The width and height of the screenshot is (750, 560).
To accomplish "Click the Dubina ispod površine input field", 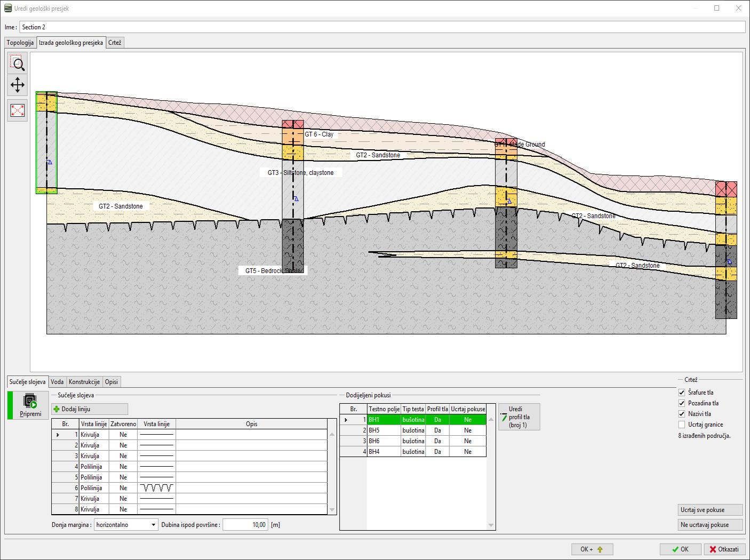I will point(245,525).
